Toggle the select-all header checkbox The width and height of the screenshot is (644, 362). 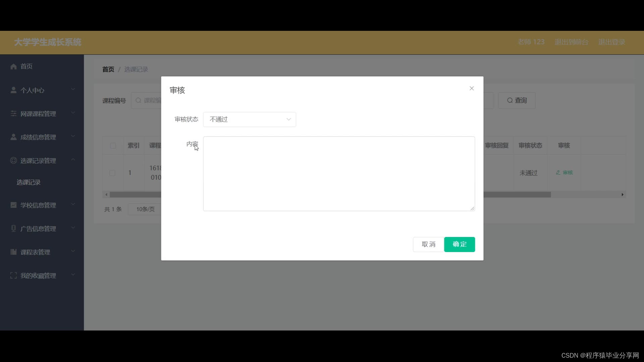[113, 145]
